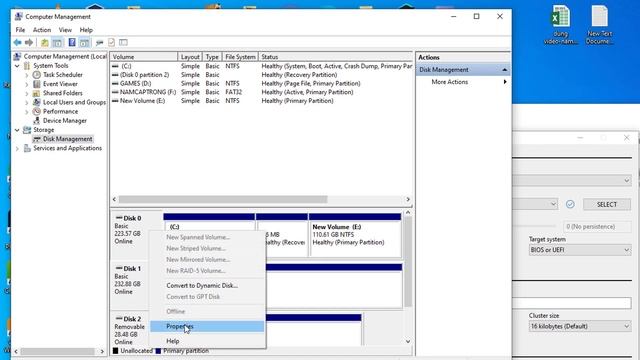Choose Help from the context menu

207,341
